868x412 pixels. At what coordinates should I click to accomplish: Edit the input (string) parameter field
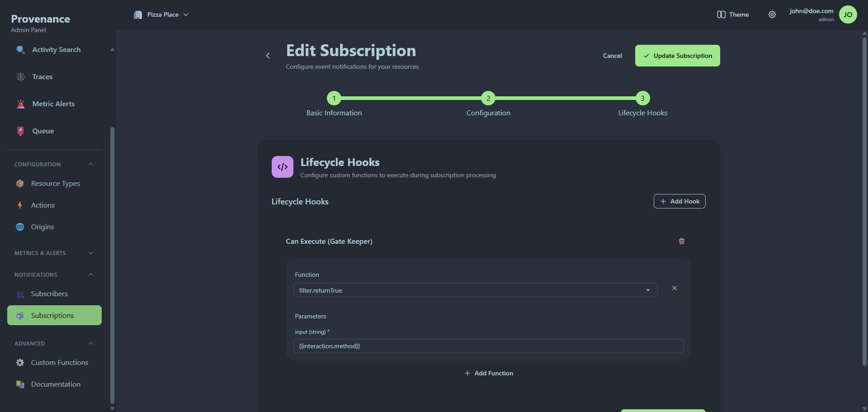(x=489, y=346)
